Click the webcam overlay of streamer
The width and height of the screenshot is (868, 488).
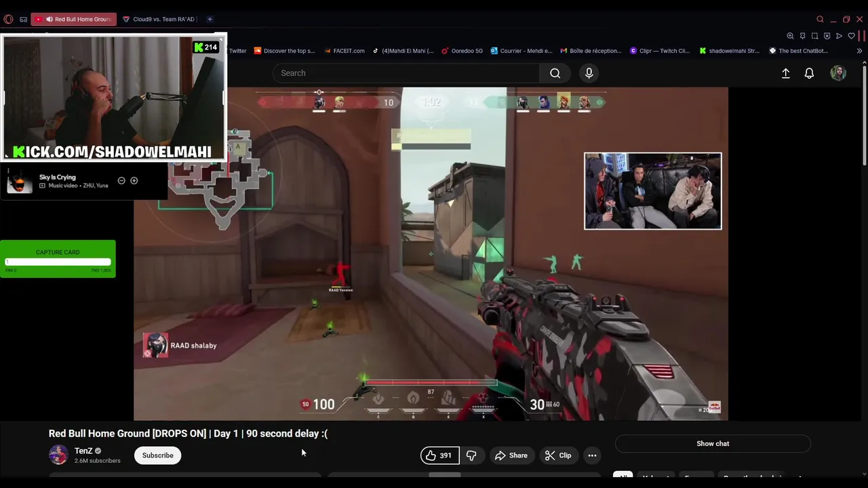pos(113,97)
